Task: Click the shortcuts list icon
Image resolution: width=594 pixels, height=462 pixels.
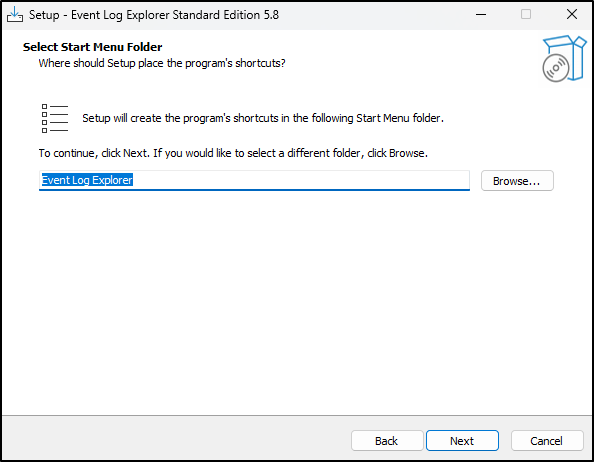Action: (x=55, y=118)
